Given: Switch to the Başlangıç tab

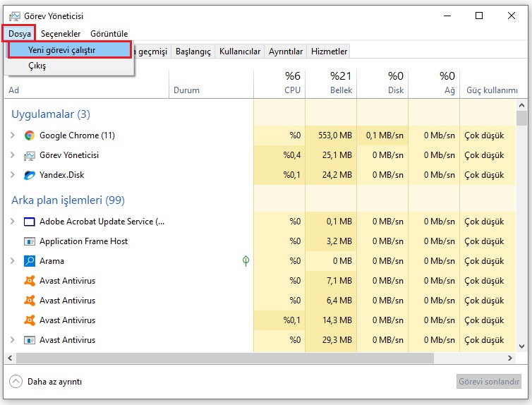Looking at the screenshot, I should pos(193,52).
